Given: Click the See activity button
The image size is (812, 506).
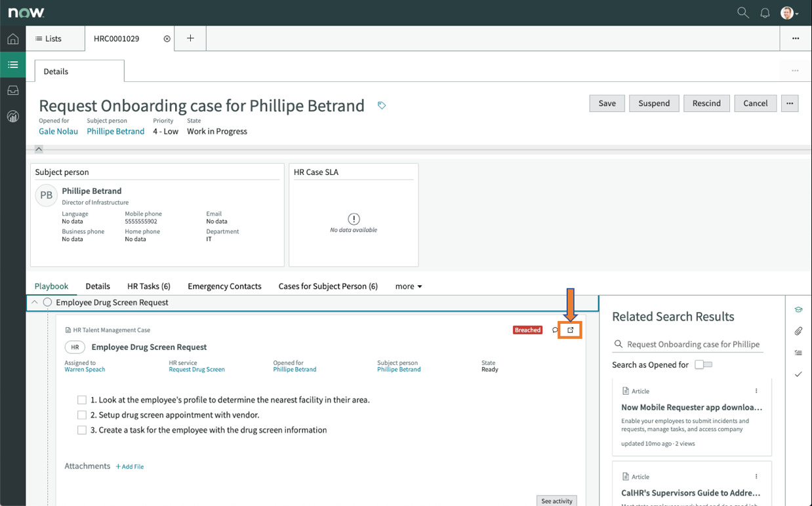Looking at the screenshot, I should (557, 501).
